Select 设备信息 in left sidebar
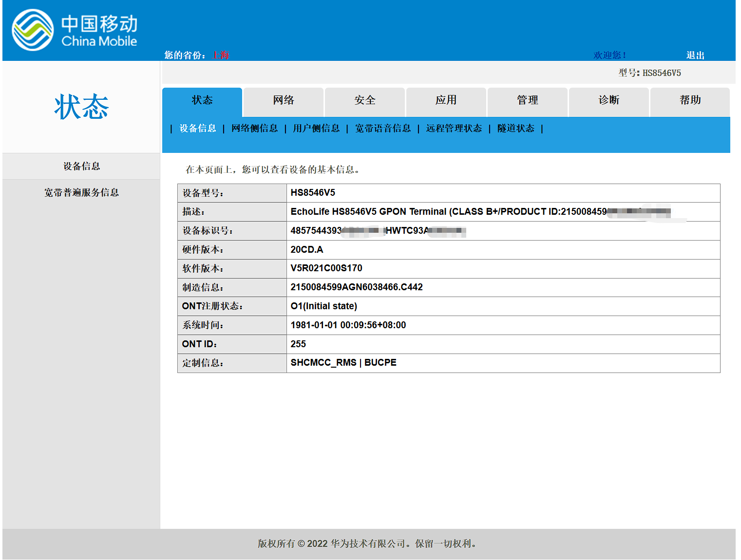The height and width of the screenshot is (560, 741). point(81,167)
